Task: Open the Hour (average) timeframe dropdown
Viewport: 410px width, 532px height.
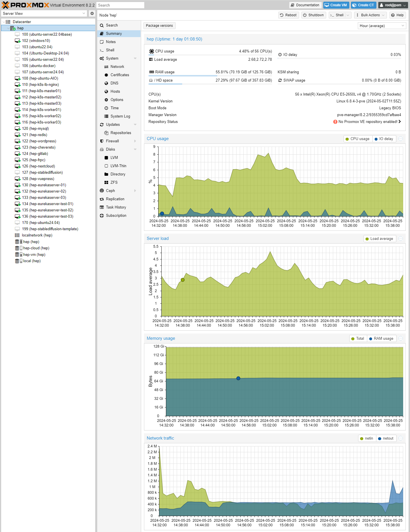Action: (403, 26)
